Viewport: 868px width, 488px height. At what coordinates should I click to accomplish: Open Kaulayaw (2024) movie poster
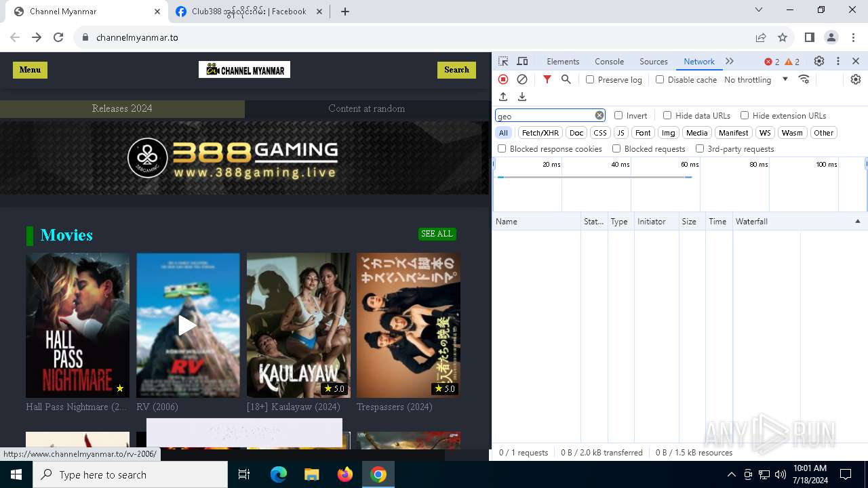pyautogui.click(x=298, y=325)
